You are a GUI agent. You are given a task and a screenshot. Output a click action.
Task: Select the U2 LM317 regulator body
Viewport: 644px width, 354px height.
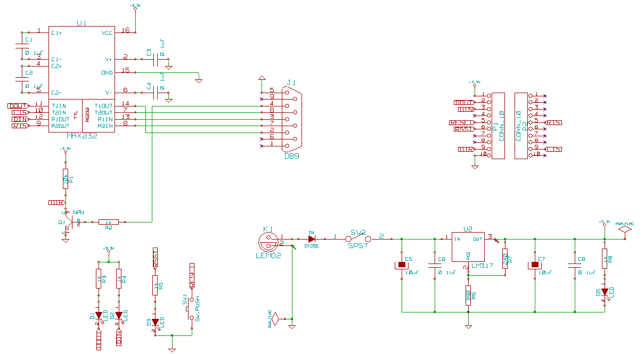coord(468,247)
